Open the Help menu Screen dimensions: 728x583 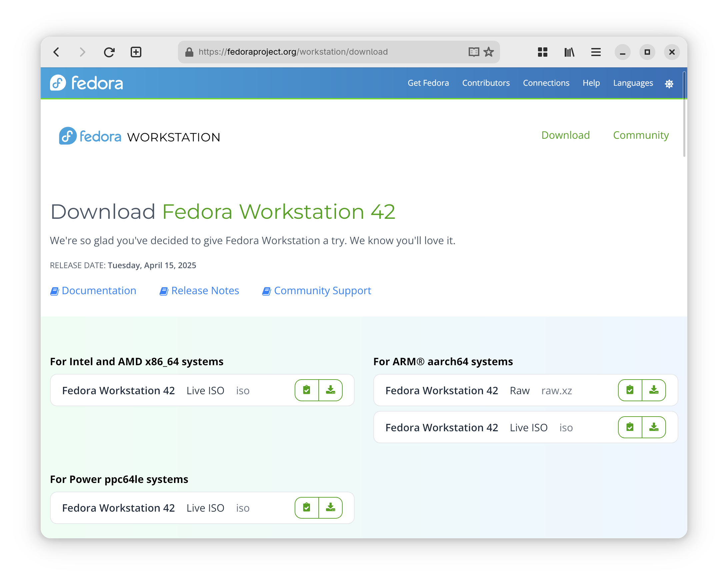click(591, 83)
